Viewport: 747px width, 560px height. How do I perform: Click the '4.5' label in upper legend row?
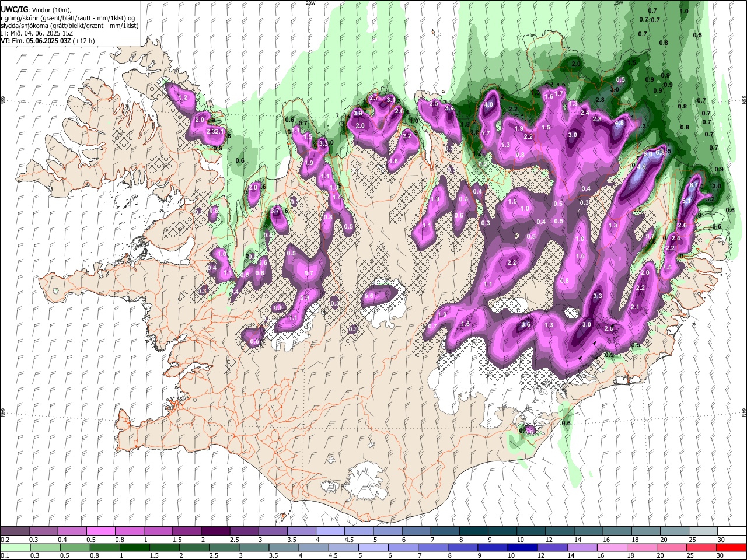click(x=348, y=540)
